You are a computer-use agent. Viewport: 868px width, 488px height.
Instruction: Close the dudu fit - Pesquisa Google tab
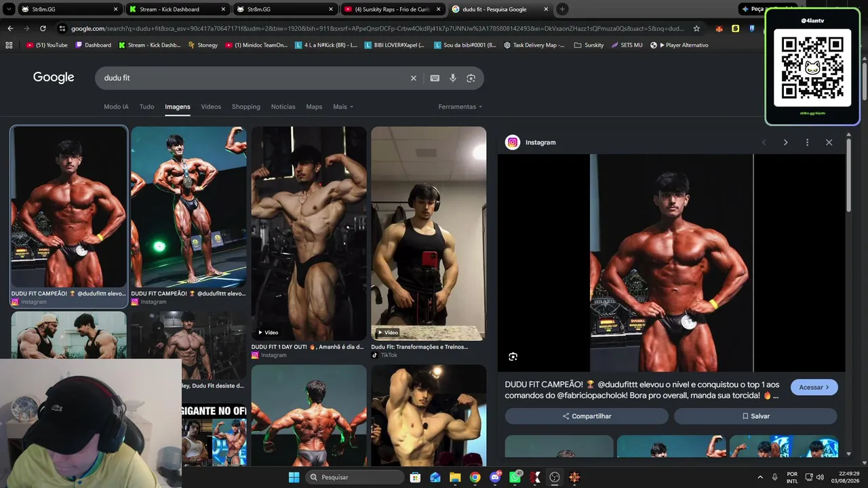(546, 9)
